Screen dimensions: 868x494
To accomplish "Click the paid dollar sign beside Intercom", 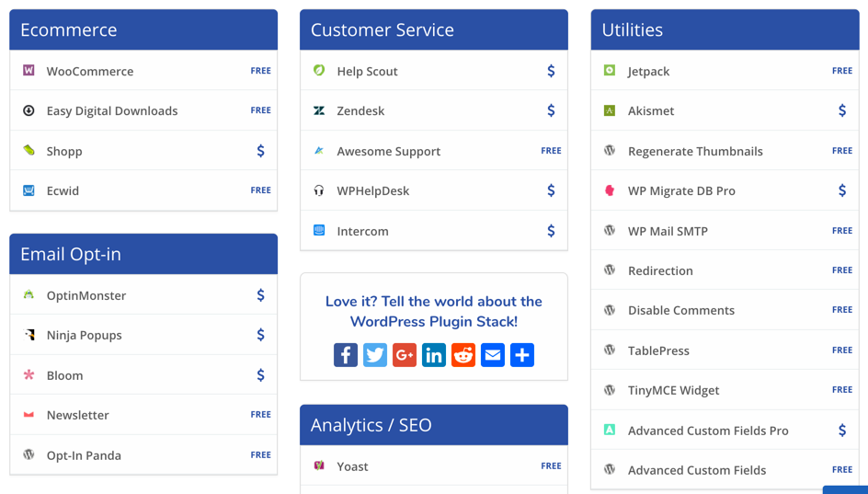I will [x=551, y=231].
